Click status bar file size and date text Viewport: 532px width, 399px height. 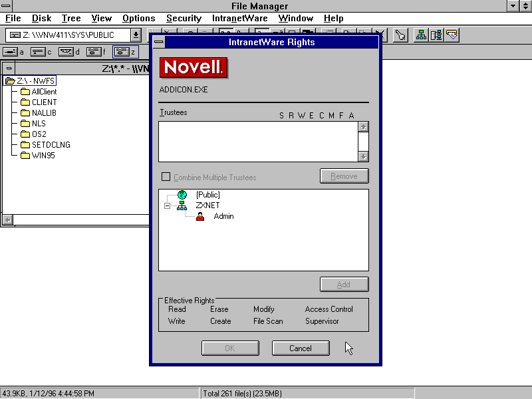(x=48, y=394)
